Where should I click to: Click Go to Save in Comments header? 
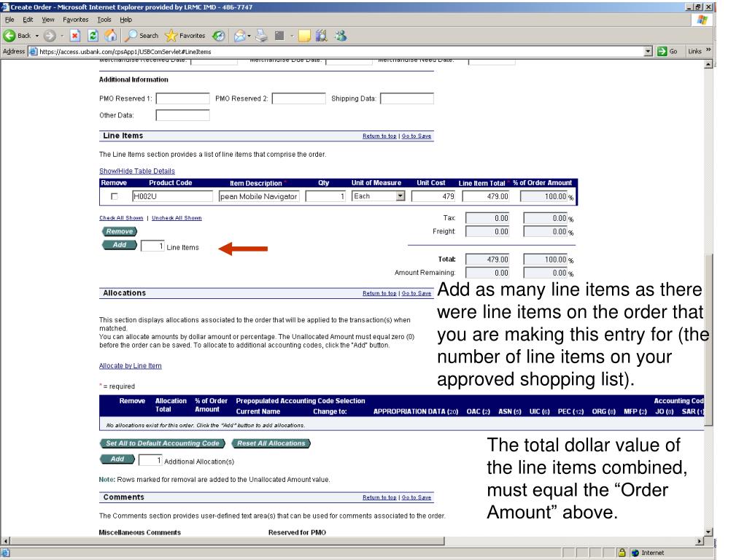pos(417,497)
